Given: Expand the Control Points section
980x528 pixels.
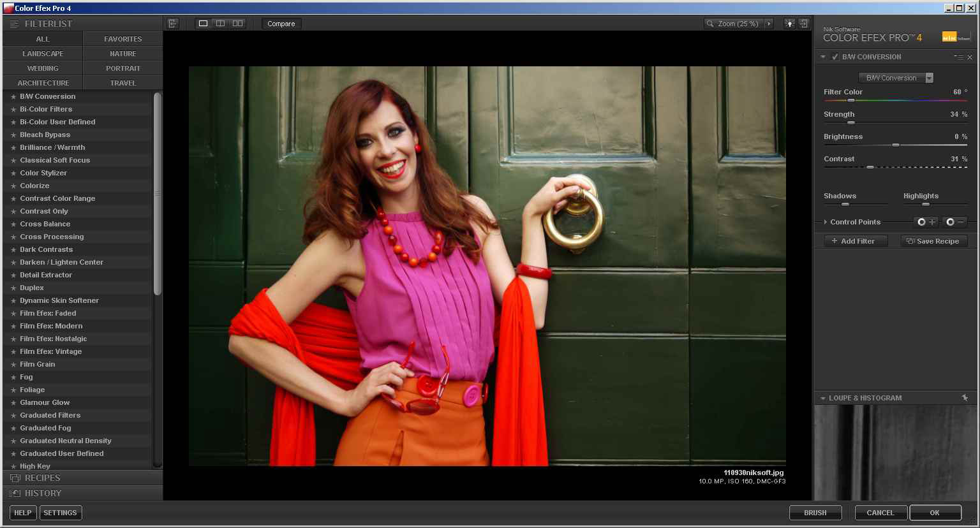Looking at the screenshot, I should [x=824, y=222].
